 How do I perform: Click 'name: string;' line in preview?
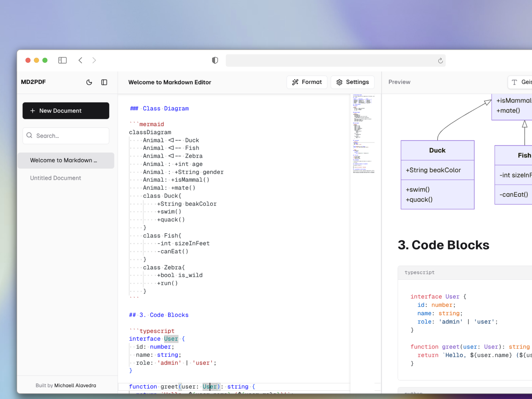pyautogui.click(x=440, y=313)
